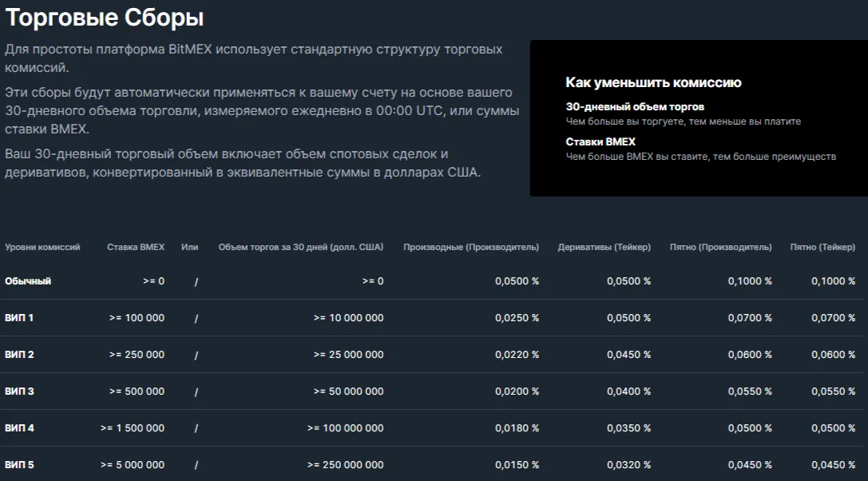Click '>= 100 000' stake in ВИП 1 row
Image resolution: width=868 pixels, height=481 pixels.
pos(137,317)
